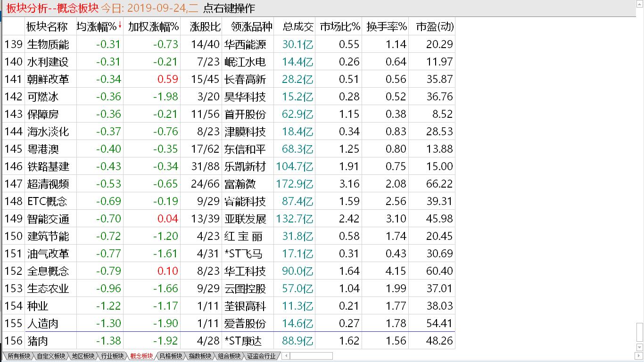Click leading stock 昊华科技

(x=245, y=97)
